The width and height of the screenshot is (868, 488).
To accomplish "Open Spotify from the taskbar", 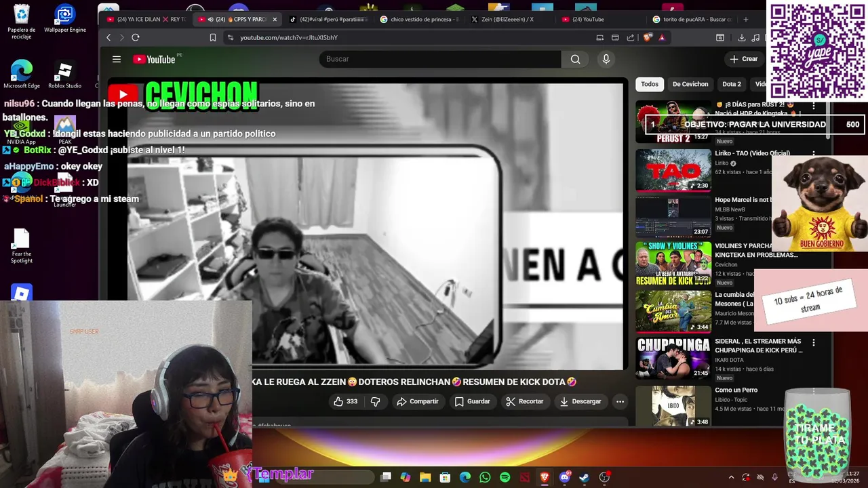I will 505,477.
